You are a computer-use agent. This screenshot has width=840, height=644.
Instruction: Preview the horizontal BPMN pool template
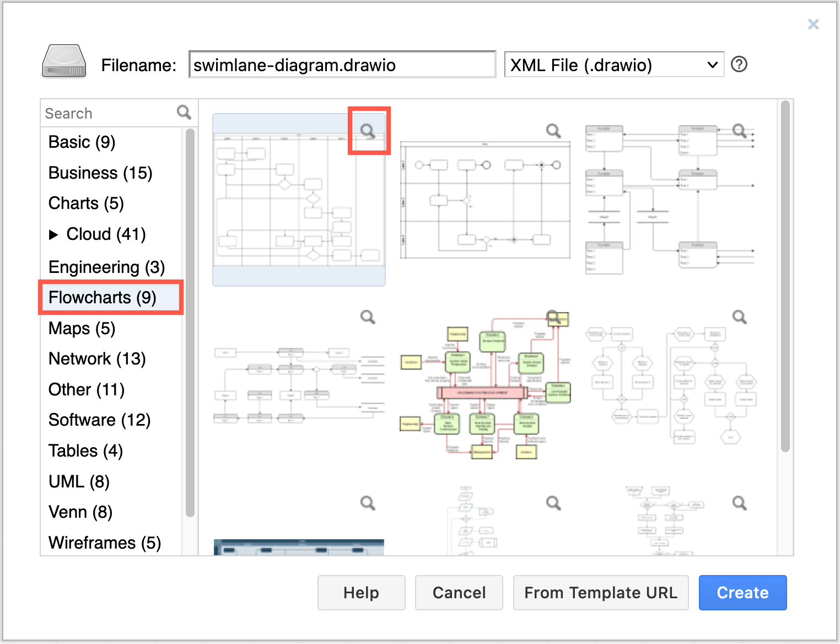tap(553, 131)
